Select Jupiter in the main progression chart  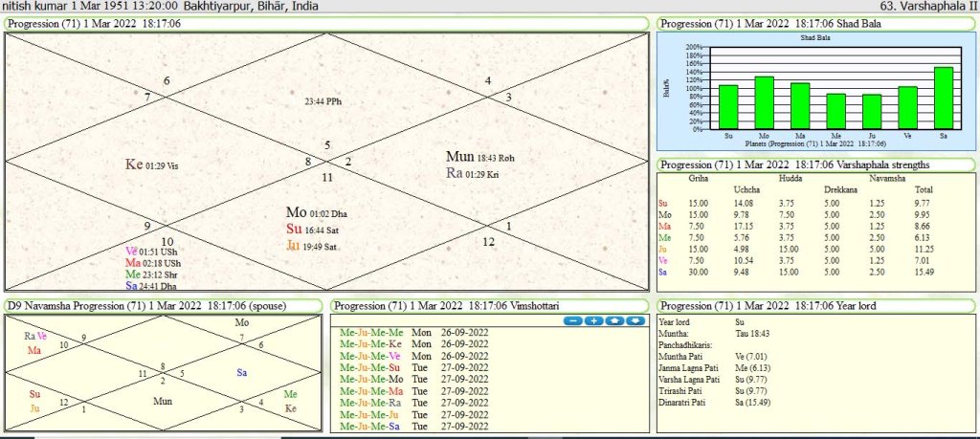pos(295,245)
